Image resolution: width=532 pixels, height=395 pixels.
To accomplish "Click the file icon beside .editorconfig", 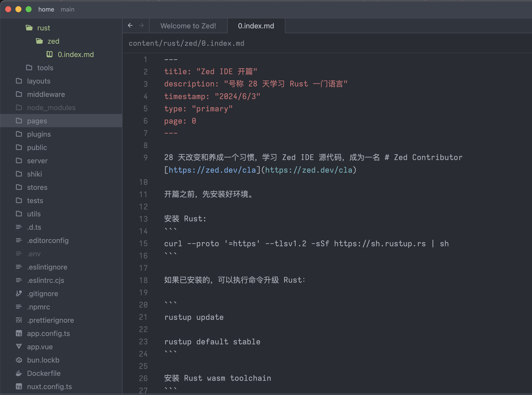I will tap(19, 240).
